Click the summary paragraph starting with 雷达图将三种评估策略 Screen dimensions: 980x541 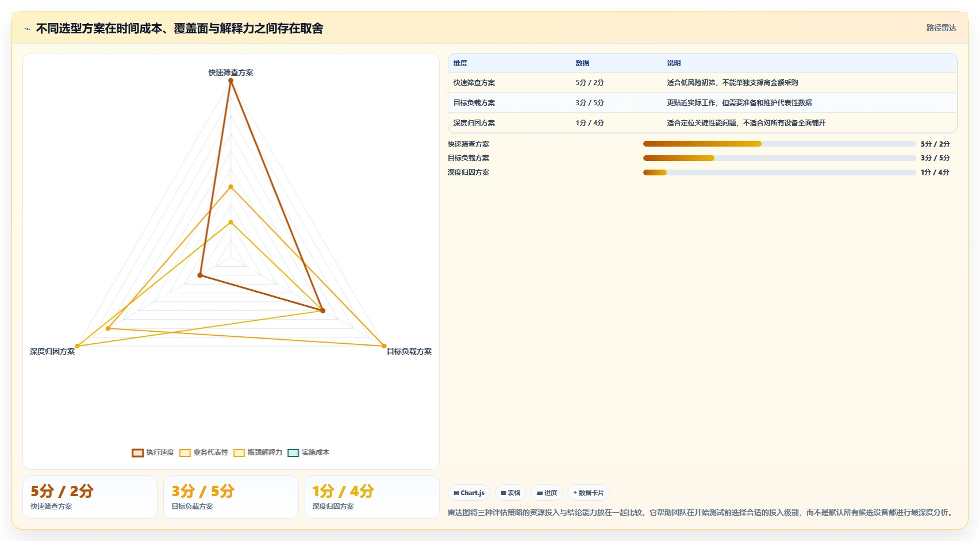[x=702, y=512]
